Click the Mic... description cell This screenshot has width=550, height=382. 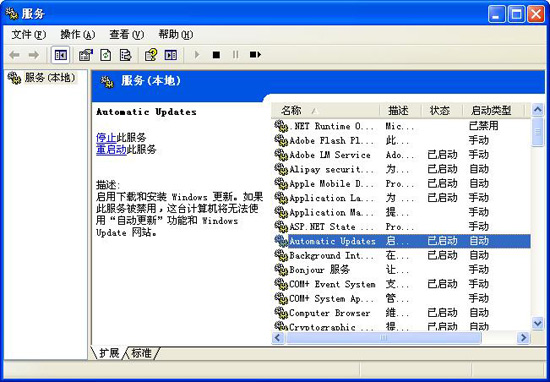pyautogui.click(x=400, y=126)
